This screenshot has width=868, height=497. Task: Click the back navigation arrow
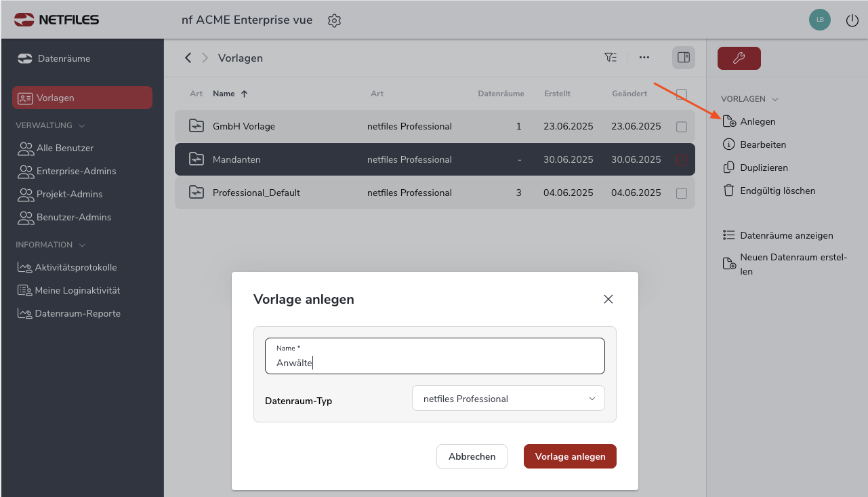[188, 58]
